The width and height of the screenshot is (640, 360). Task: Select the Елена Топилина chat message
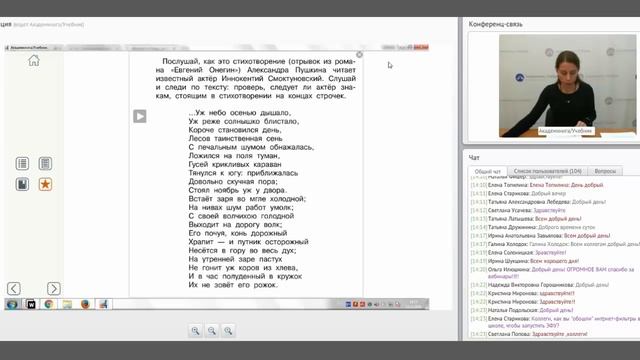537,185
